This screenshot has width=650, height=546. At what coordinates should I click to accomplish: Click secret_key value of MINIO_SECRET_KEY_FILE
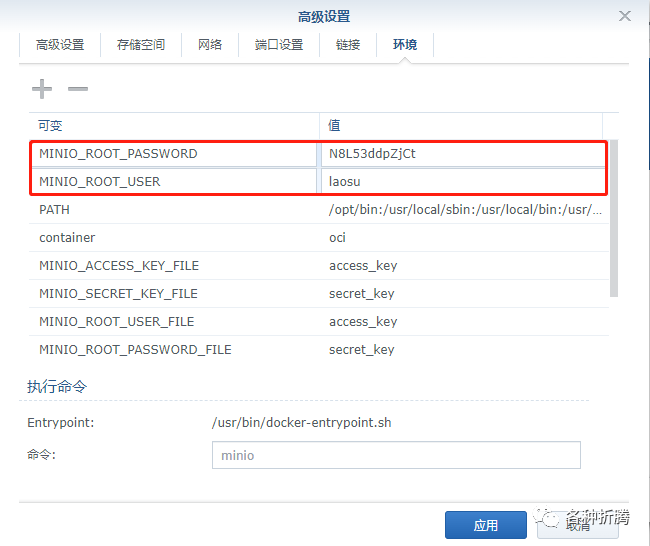pos(361,294)
